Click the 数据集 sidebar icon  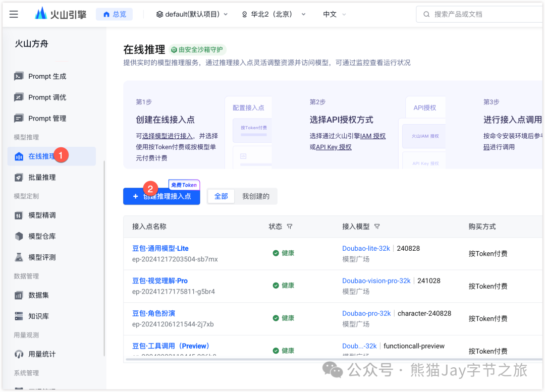19,296
